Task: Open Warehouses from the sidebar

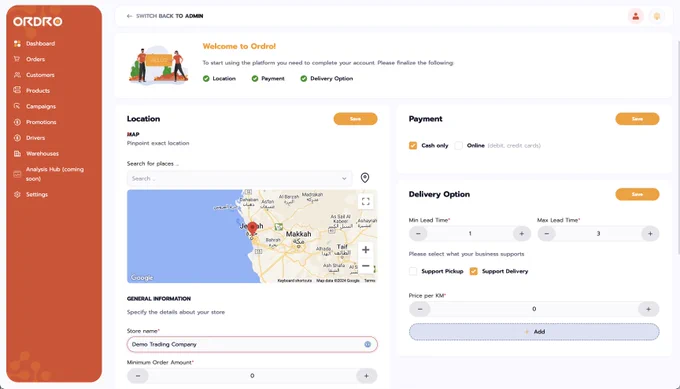Action: pos(42,154)
